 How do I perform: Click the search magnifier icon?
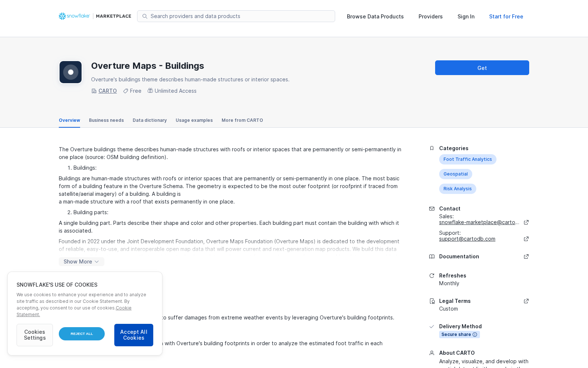pyautogui.click(x=145, y=16)
